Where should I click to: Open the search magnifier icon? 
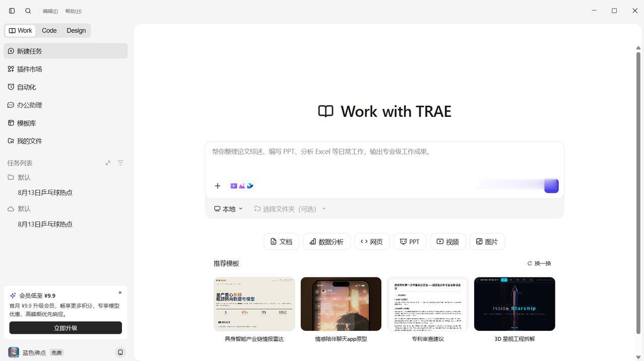28,11
